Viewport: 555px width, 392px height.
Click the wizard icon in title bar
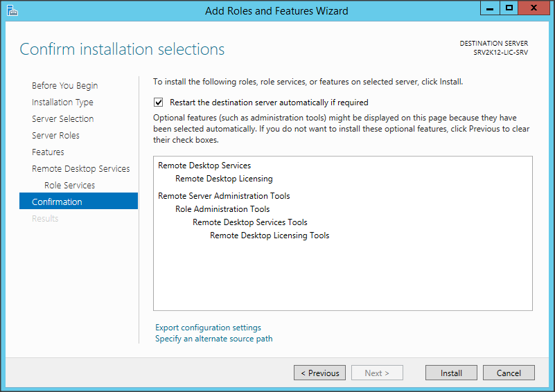[x=12, y=10]
